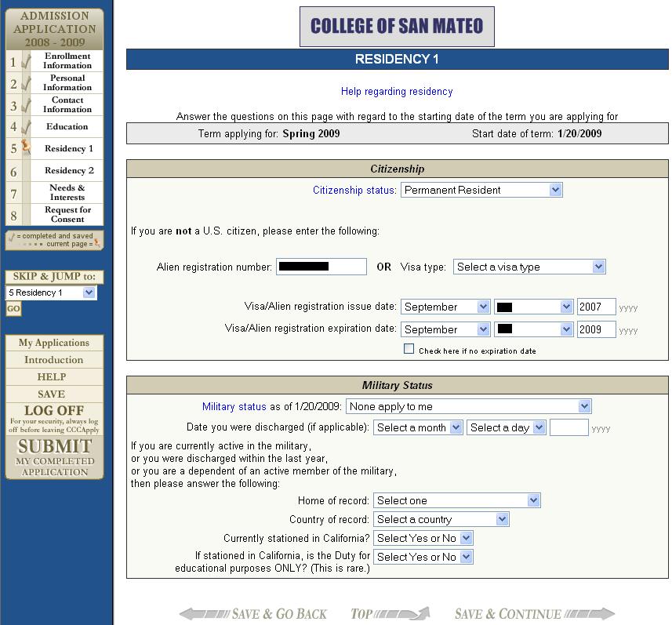Viewport: 672px width, 625px height.
Task: Click Alien registration number field
Action: coord(321,267)
